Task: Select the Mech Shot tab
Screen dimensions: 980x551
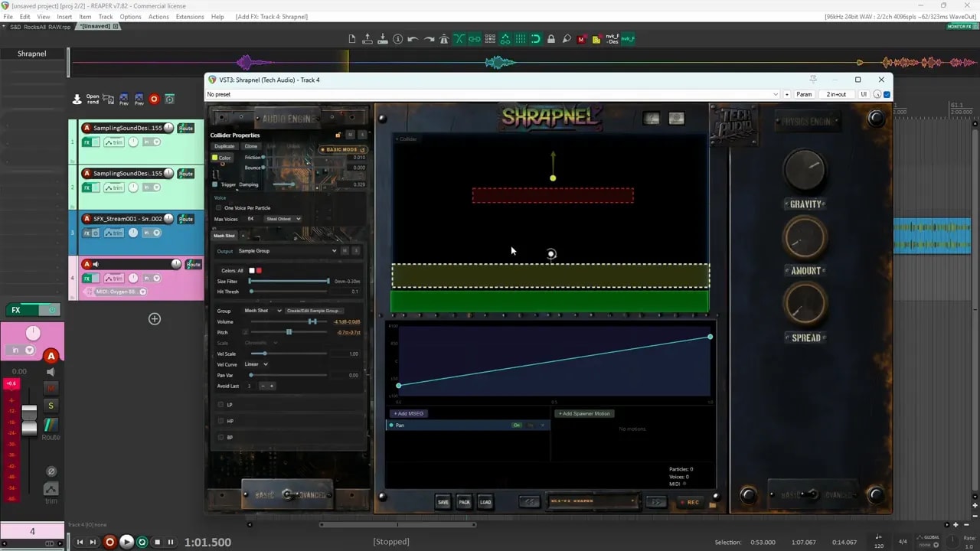Action: click(x=224, y=236)
